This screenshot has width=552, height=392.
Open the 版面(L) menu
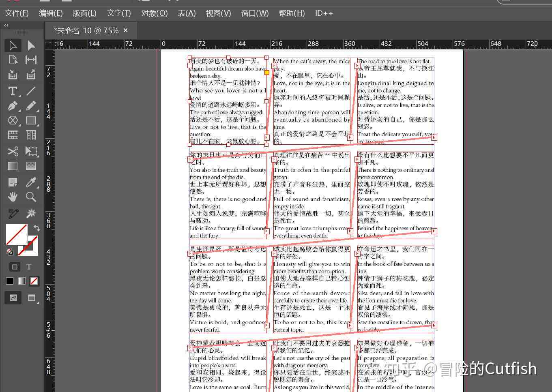[84, 13]
